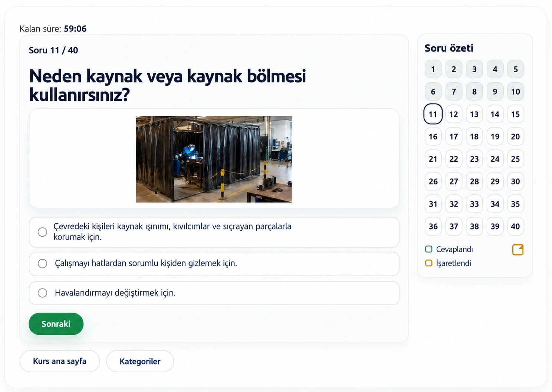Go to question 19
The width and height of the screenshot is (552, 392).
[495, 136]
